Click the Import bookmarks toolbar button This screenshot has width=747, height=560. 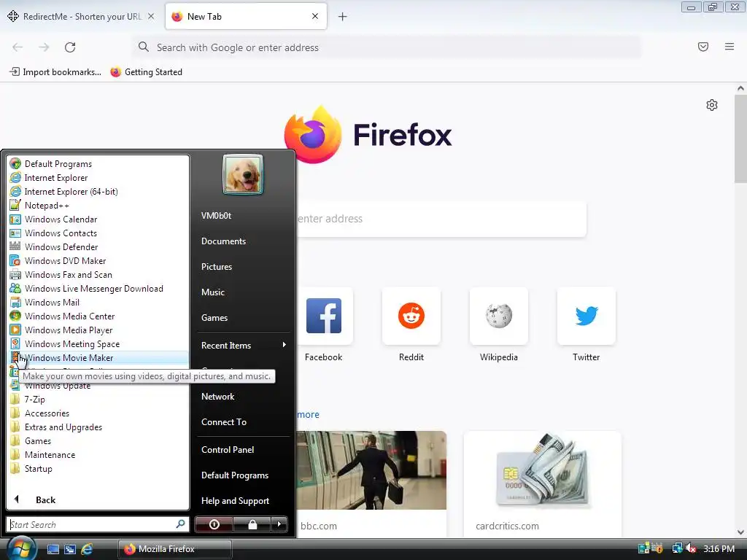[x=55, y=72]
